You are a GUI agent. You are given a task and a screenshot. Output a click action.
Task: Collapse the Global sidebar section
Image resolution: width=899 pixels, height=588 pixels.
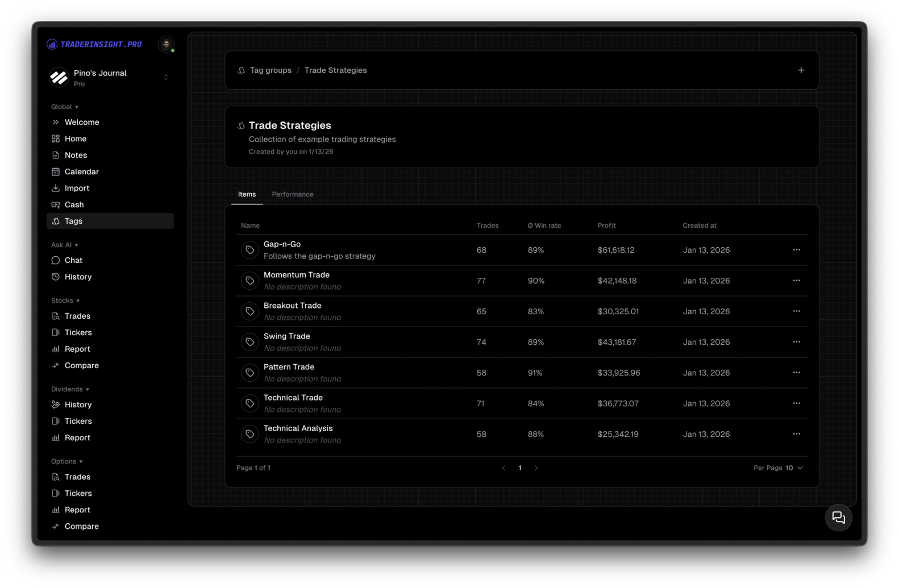click(65, 107)
